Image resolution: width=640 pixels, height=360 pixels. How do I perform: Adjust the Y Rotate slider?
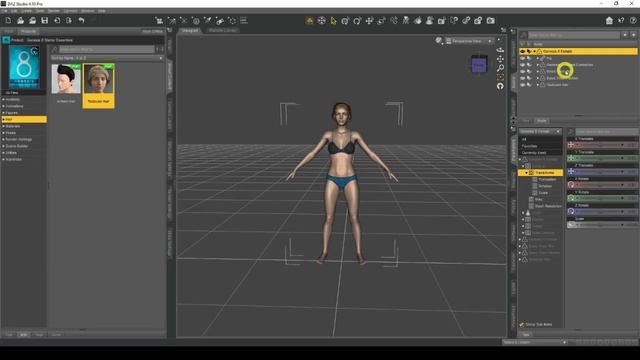[602, 198]
